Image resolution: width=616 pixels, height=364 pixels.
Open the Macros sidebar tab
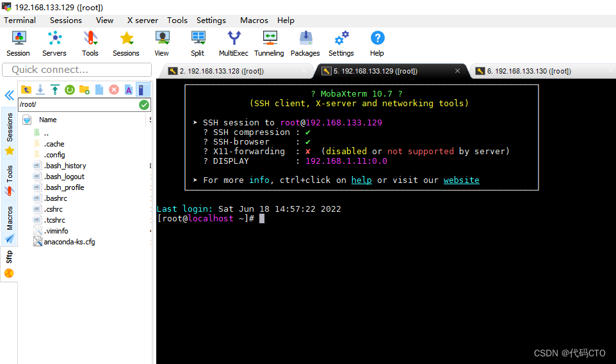[x=10, y=224]
